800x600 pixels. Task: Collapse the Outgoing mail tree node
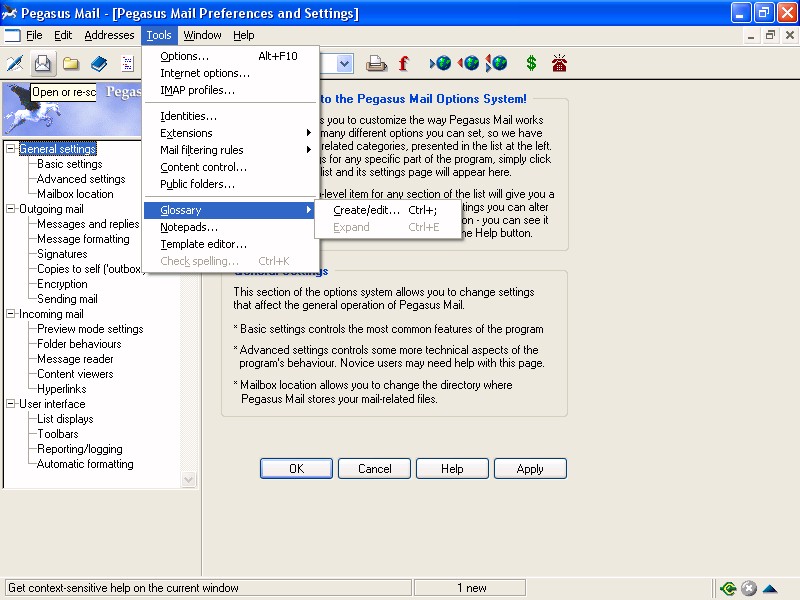pos(10,209)
